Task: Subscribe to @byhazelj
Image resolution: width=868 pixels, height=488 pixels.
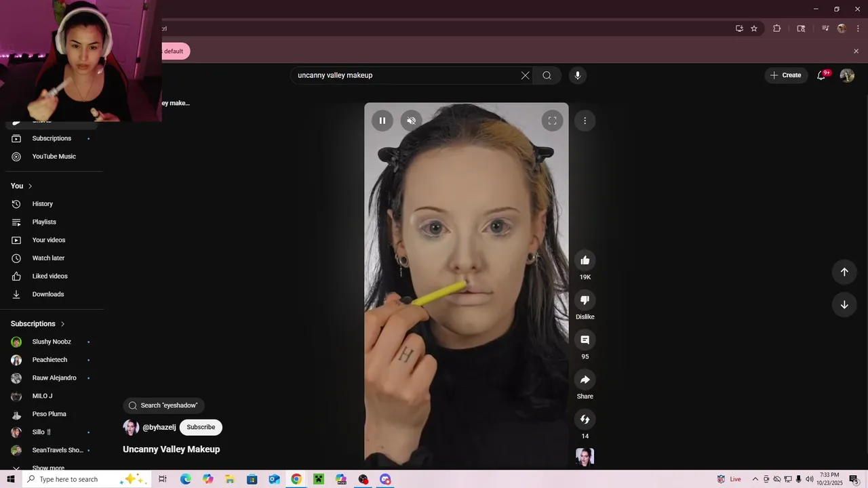Action: point(201,427)
